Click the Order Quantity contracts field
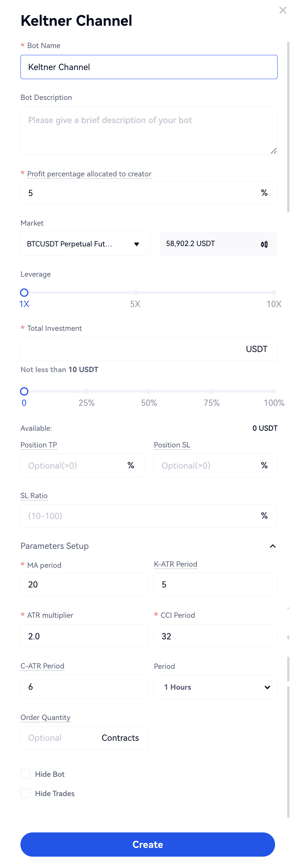Image resolution: width=294 pixels, height=868 pixels. pos(61,738)
